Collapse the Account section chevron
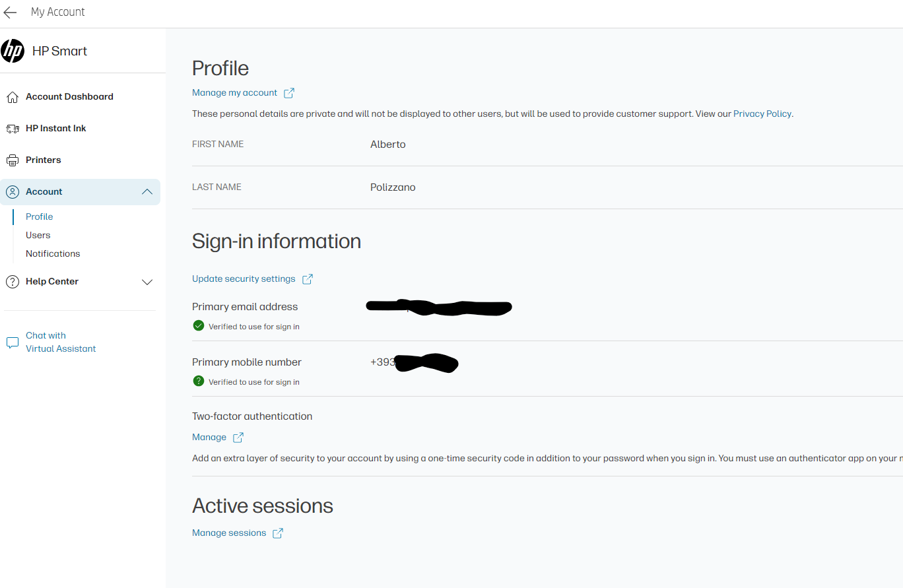This screenshot has width=903, height=588. [x=147, y=191]
